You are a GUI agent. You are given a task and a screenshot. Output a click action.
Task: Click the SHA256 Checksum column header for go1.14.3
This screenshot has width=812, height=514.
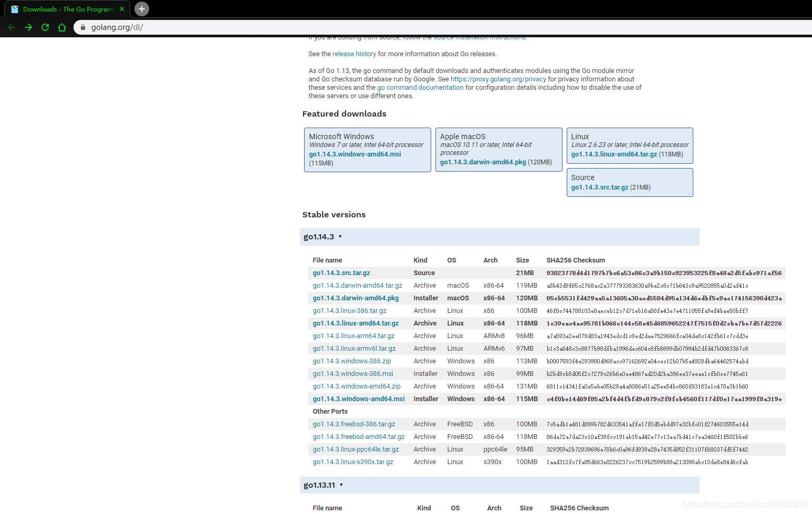pos(576,260)
